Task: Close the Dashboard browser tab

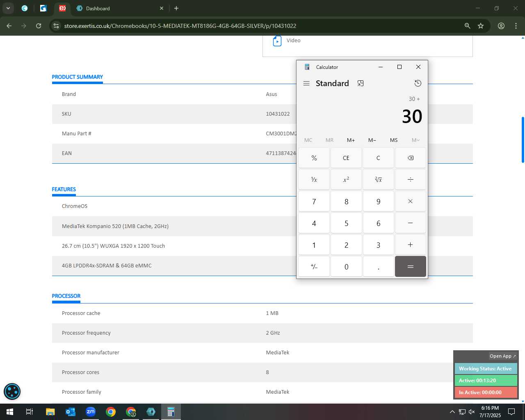Action: pos(162,8)
